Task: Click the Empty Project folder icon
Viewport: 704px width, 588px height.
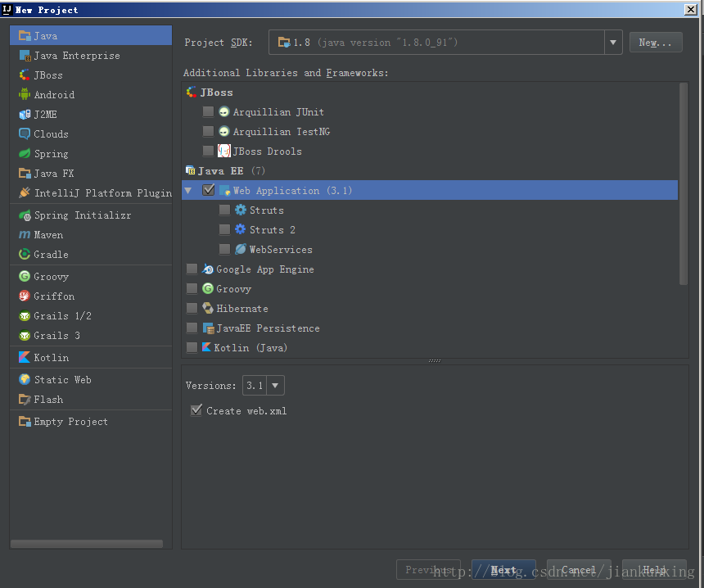Action: [25, 422]
